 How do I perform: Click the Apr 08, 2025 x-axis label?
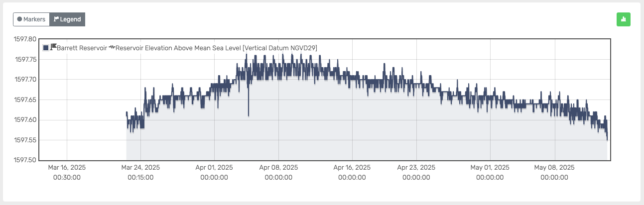pyautogui.click(x=278, y=168)
